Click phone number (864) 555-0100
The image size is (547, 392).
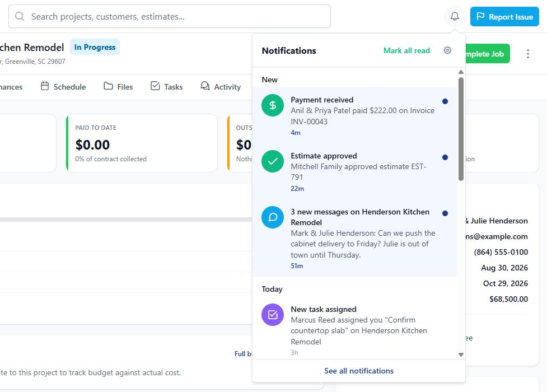pyautogui.click(x=501, y=252)
